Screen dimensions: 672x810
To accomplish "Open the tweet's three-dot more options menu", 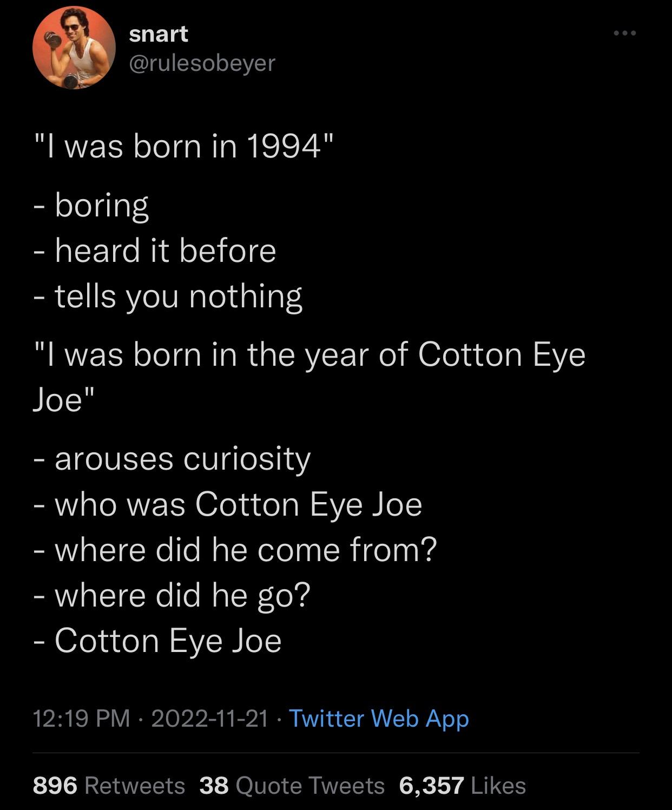I will click(624, 34).
